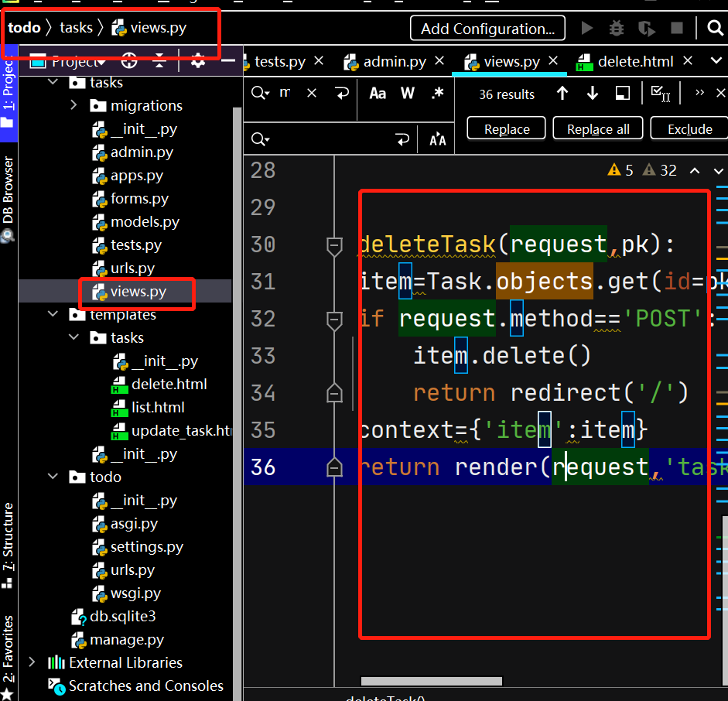Open the Structure tool window
This screenshot has height=701, width=728.
[8, 545]
